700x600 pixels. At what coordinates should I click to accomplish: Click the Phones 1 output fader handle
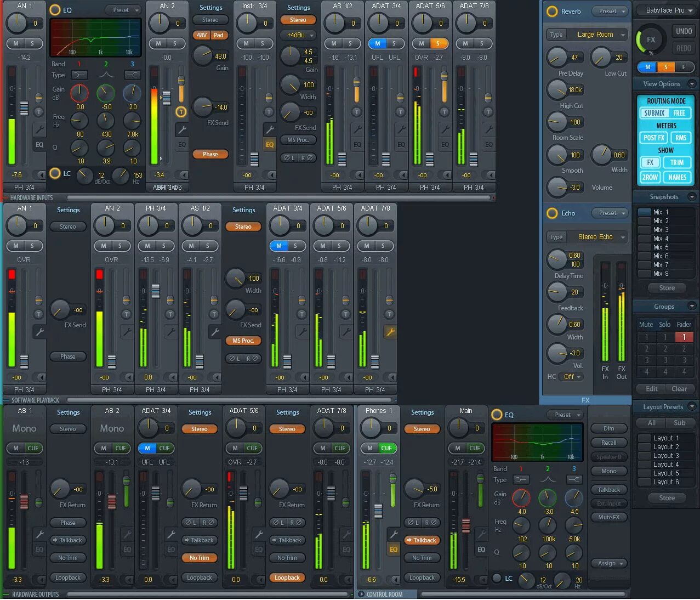(378, 511)
